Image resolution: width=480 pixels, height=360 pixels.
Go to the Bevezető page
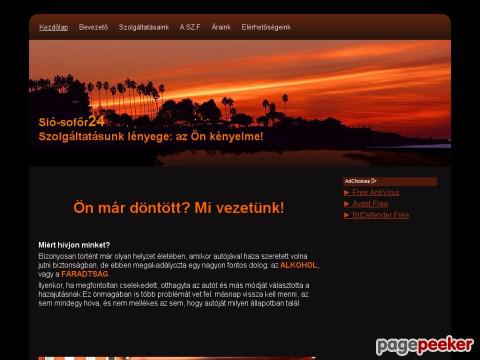click(x=93, y=27)
